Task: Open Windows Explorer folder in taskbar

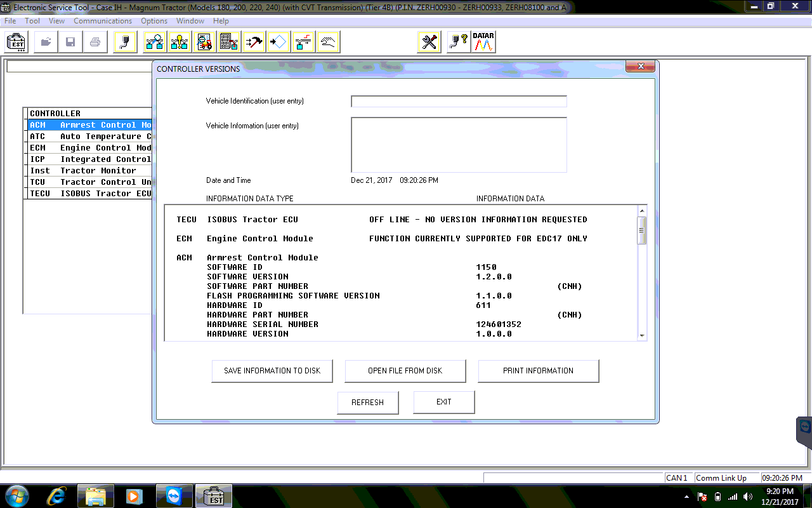Action: click(x=96, y=496)
